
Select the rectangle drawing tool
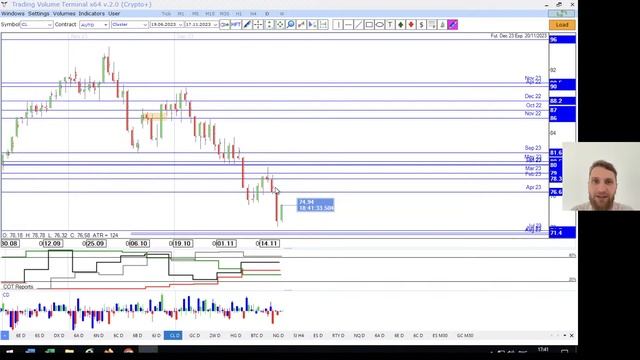(369, 25)
